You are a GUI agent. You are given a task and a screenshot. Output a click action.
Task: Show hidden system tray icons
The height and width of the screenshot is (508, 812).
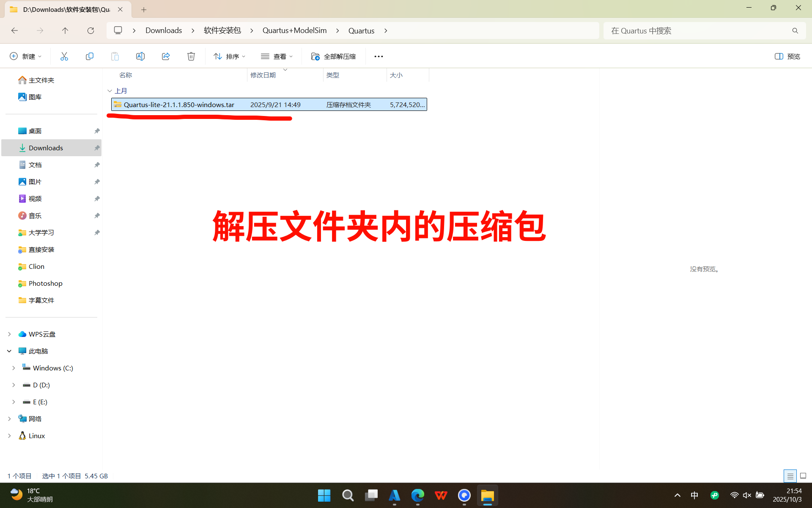(678, 495)
